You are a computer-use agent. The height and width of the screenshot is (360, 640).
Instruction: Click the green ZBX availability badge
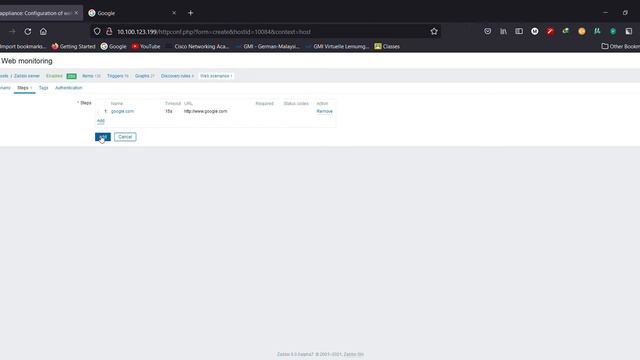click(71, 76)
